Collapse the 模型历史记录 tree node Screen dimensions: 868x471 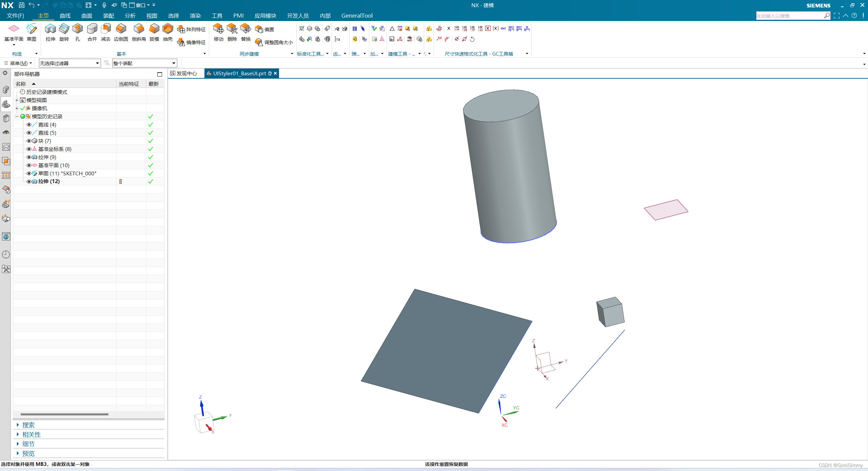click(x=17, y=116)
